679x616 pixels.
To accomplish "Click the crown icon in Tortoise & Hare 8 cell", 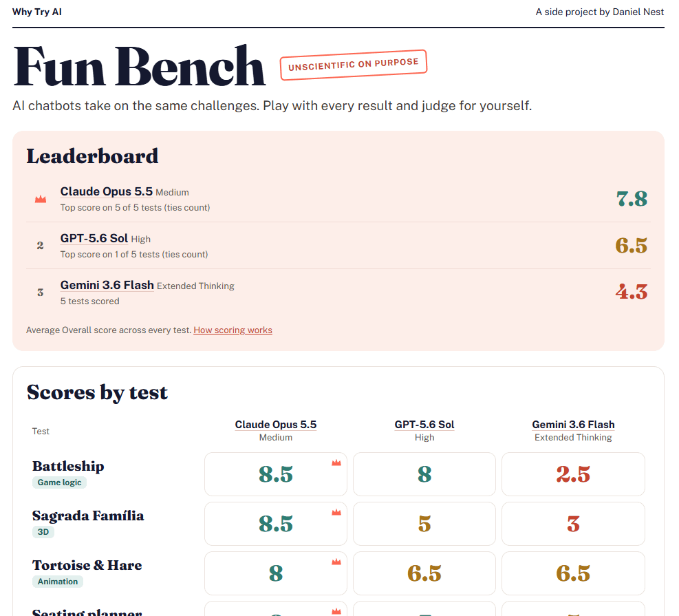I will pos(336,562).
